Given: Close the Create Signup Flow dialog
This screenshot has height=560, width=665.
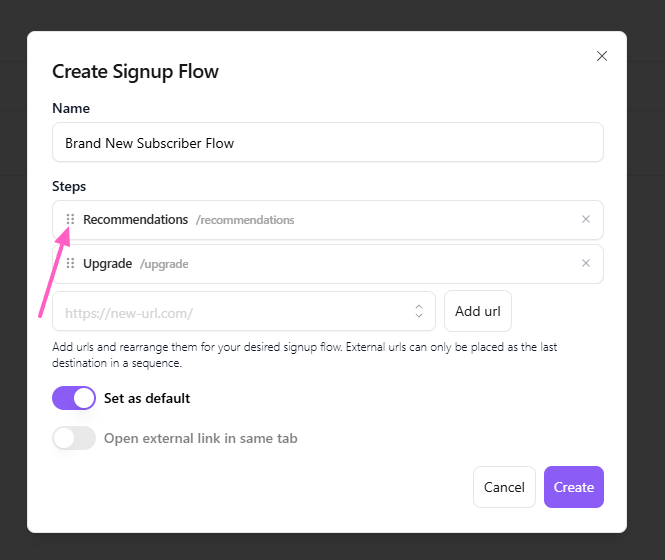Looking at the screenshot, I should click(602, 56).
